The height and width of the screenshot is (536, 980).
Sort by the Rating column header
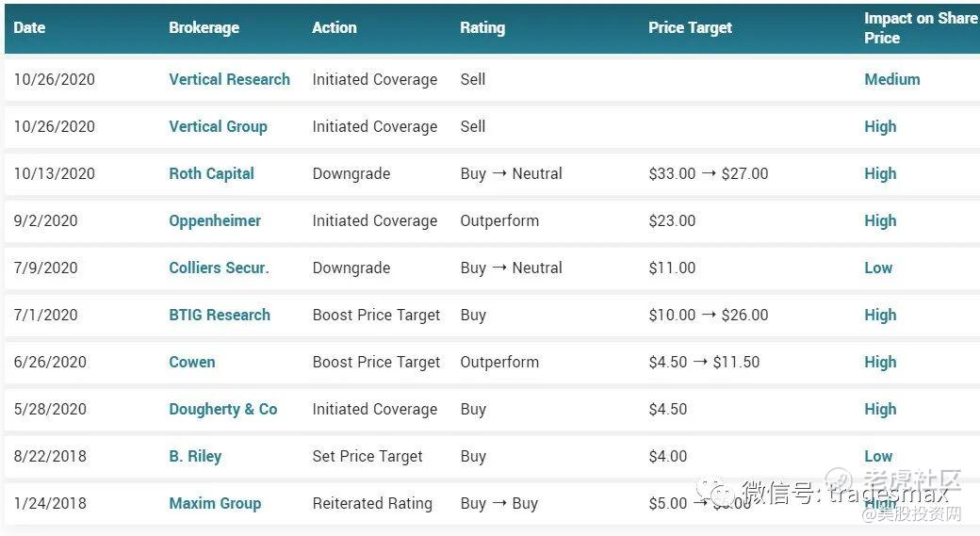pyautogui.click(x=482, y=28)
